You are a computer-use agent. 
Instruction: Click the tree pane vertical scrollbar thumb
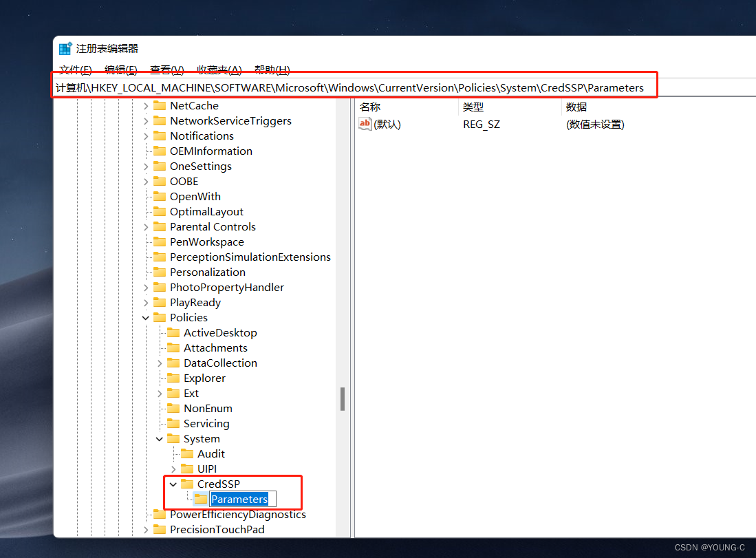click(343, 399)
